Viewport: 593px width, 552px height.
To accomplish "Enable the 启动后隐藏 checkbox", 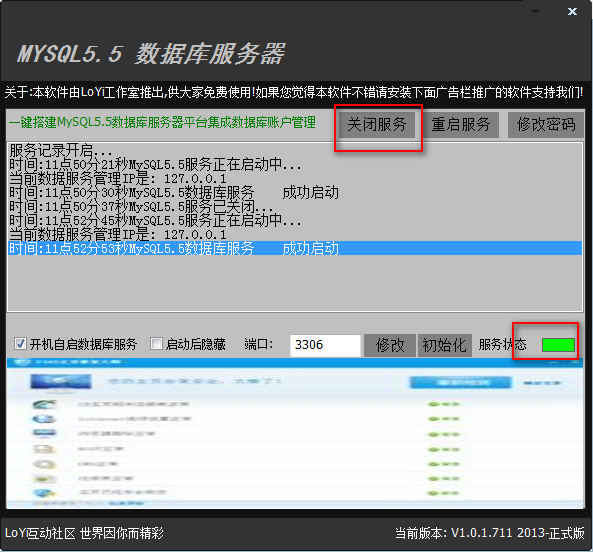I will point(156,344).
